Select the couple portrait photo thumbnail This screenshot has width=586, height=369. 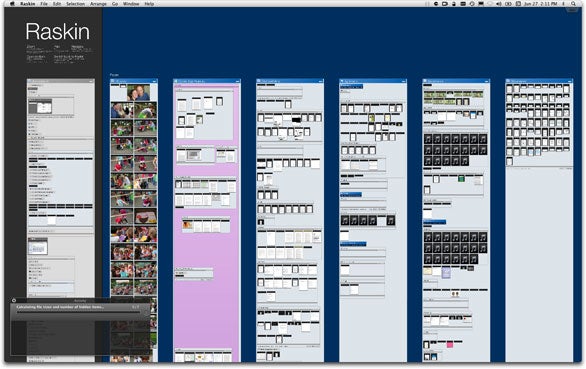tap(138, 92)
